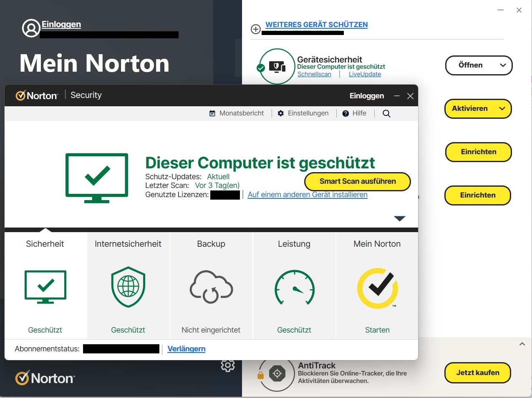Click the upper Einrichten button
Viewport: 532px width, 398px height.
pyautogui.click(x=479, y=152)
